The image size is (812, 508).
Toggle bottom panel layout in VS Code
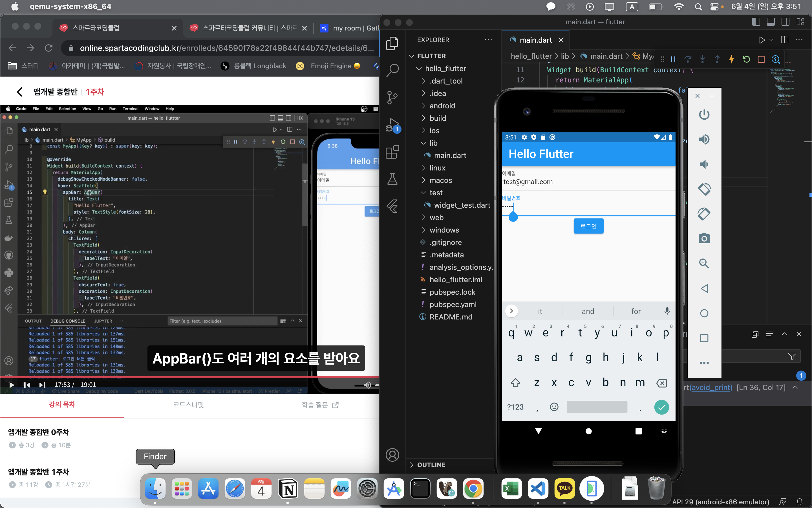(x=771, y=22)
